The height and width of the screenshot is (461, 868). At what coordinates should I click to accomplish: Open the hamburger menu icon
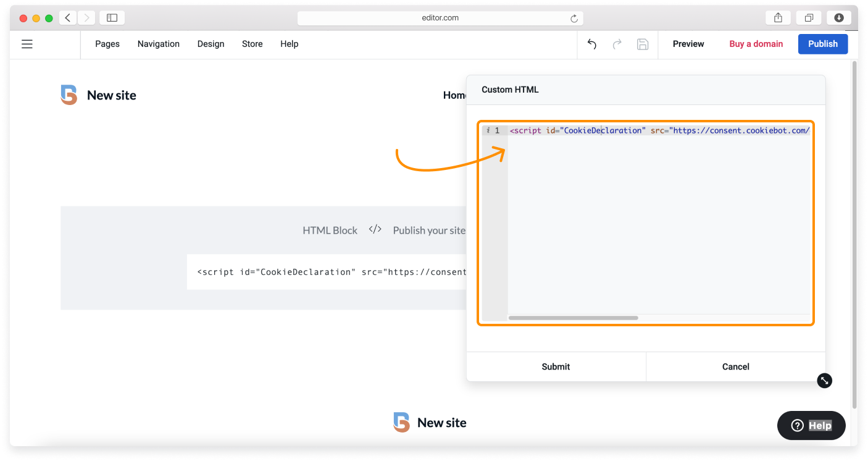tap(27, 44)
